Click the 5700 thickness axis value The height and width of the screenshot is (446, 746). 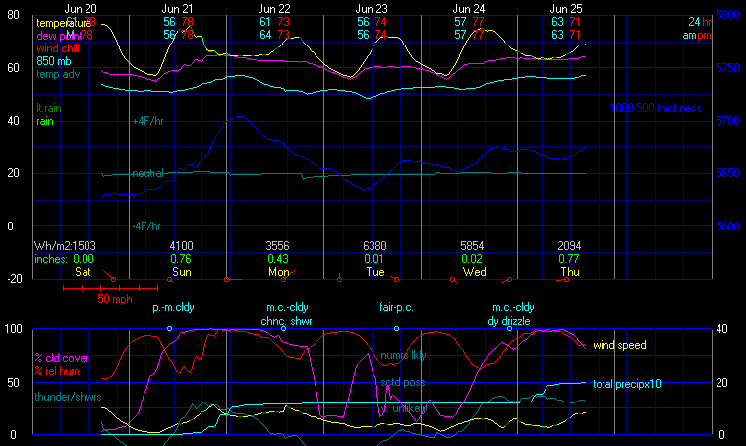(x=728, y=121)
